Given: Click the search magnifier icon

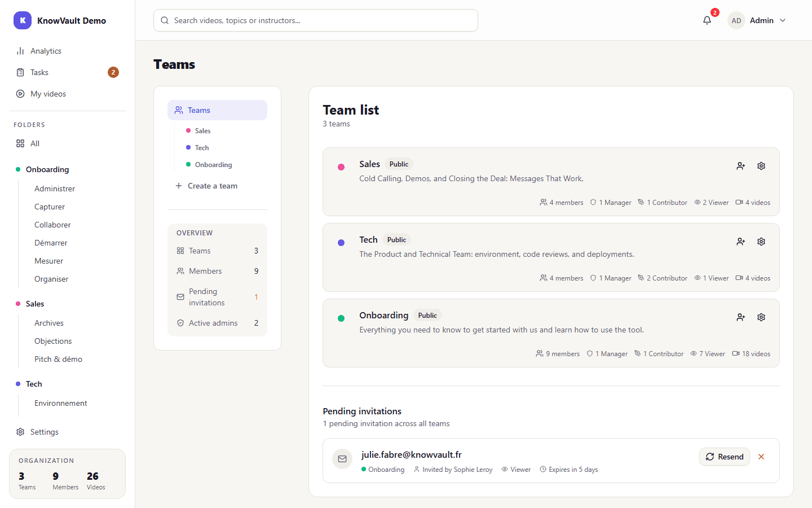Looking at the screenshot, I should point(165,20).
